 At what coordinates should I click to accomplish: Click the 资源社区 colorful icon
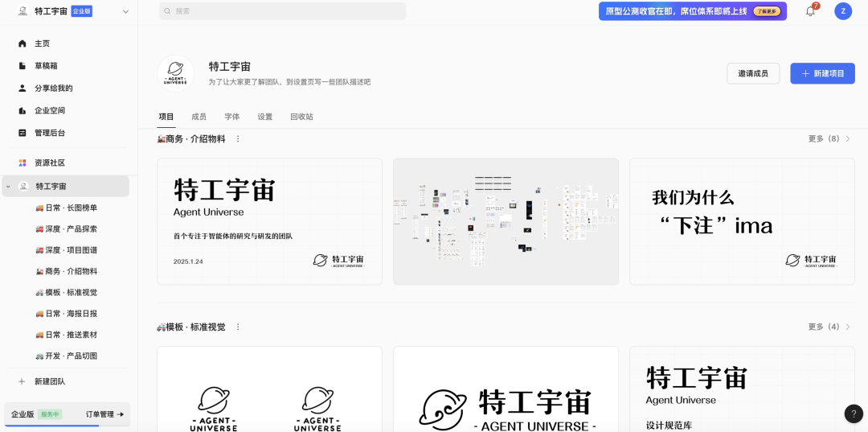click(x=23, y=163)
